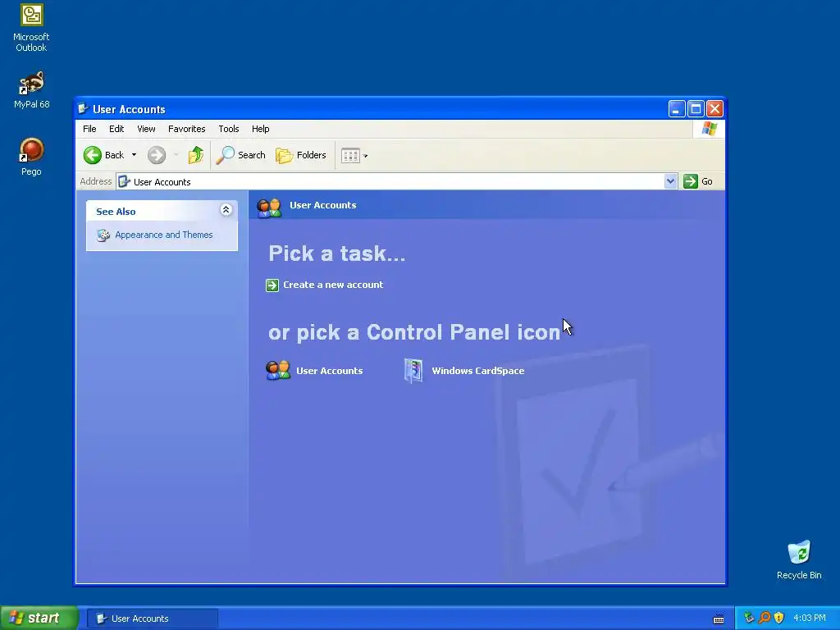This screenshot has width=840, height=630.
Task: Open Microsoft Outlook desktop icon
Action: click(31, 28)
